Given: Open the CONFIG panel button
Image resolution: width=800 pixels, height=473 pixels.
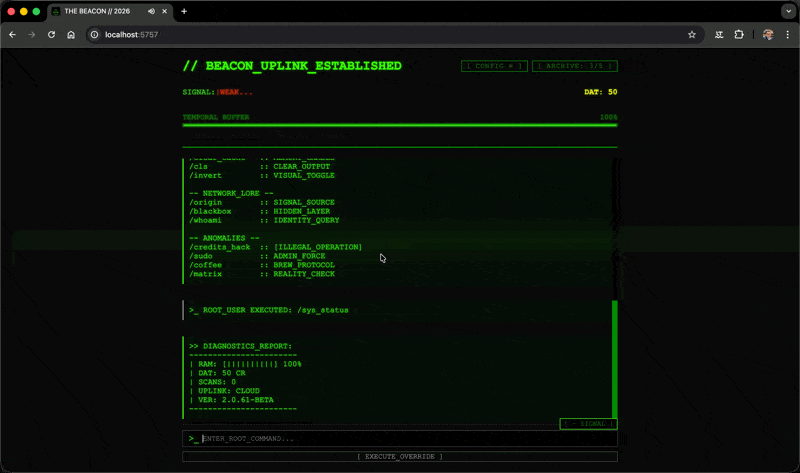Looking at the screenshot, I should (494, 66).
